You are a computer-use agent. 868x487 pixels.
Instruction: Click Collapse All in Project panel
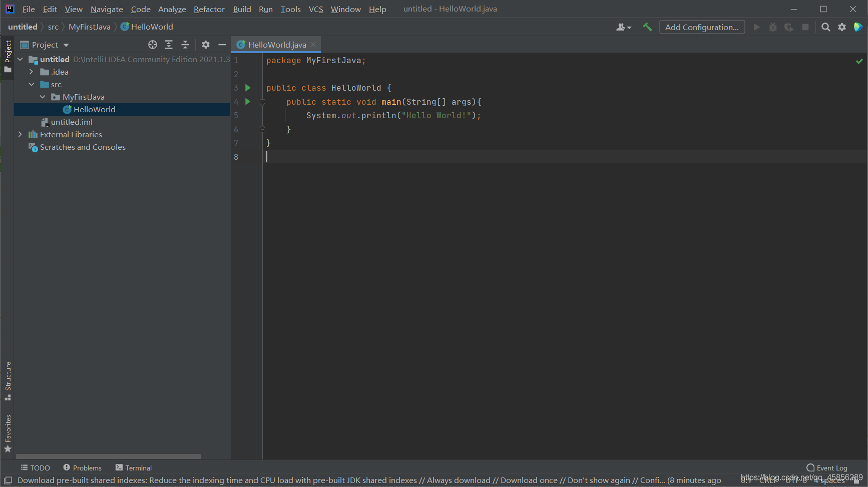[185, 45]
